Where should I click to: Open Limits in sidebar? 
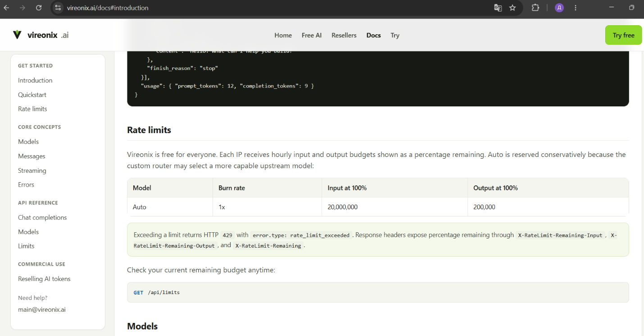click(26, 246)
